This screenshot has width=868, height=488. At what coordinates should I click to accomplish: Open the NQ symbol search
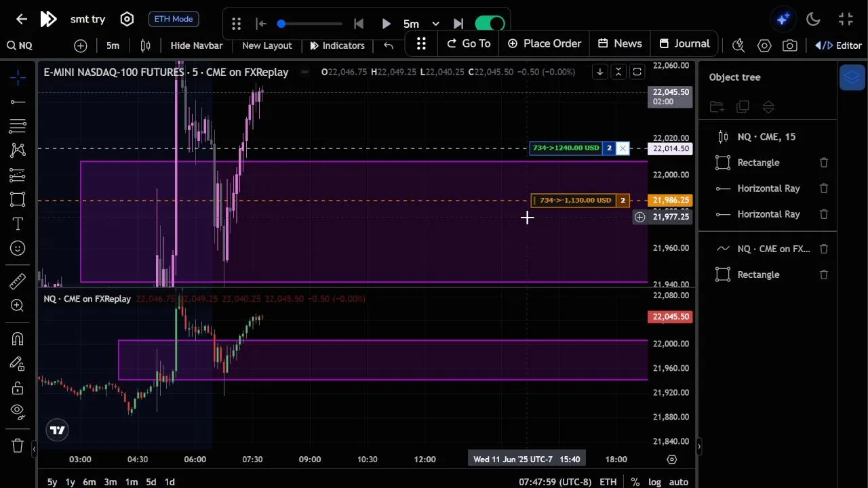click(x=20, y=45)
